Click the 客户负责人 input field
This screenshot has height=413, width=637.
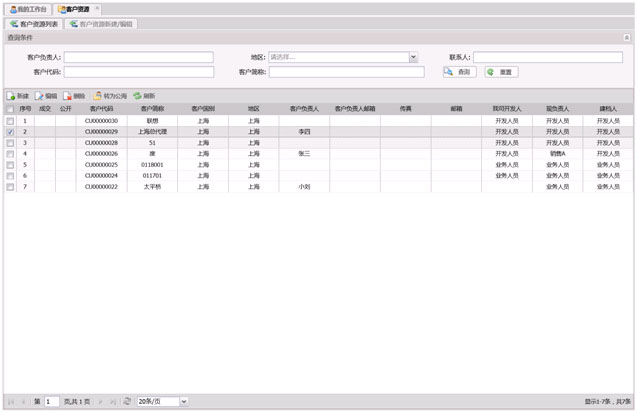(139, 58)
